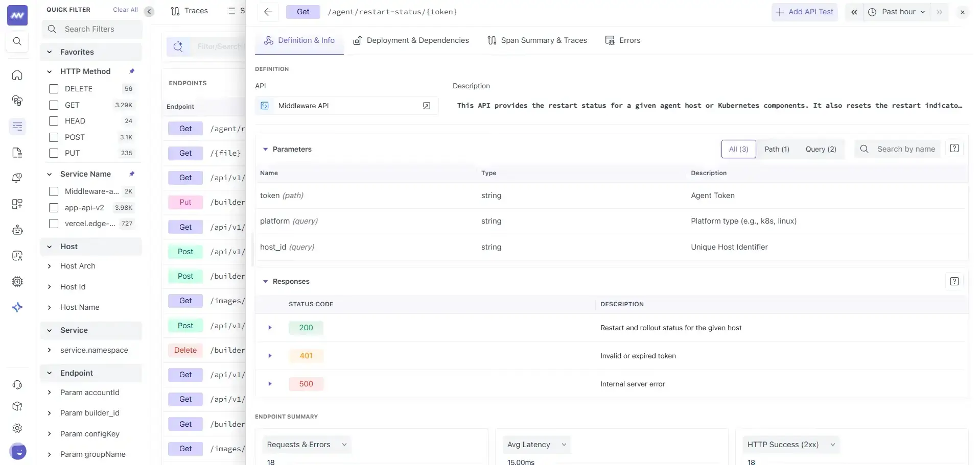The width and height of the screenshot is (980, 465).
Task: Switch to Span Summary & Traces tab
Action: click(537, 40)
